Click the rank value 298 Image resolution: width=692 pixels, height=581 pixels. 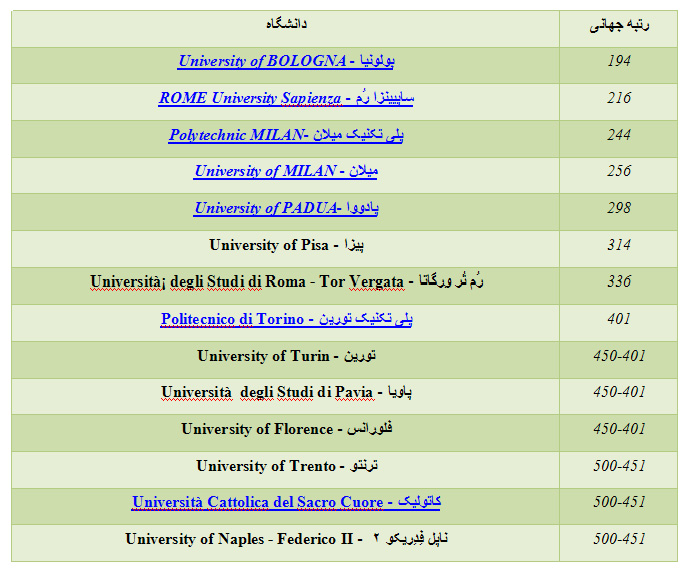tap(619, 208)
